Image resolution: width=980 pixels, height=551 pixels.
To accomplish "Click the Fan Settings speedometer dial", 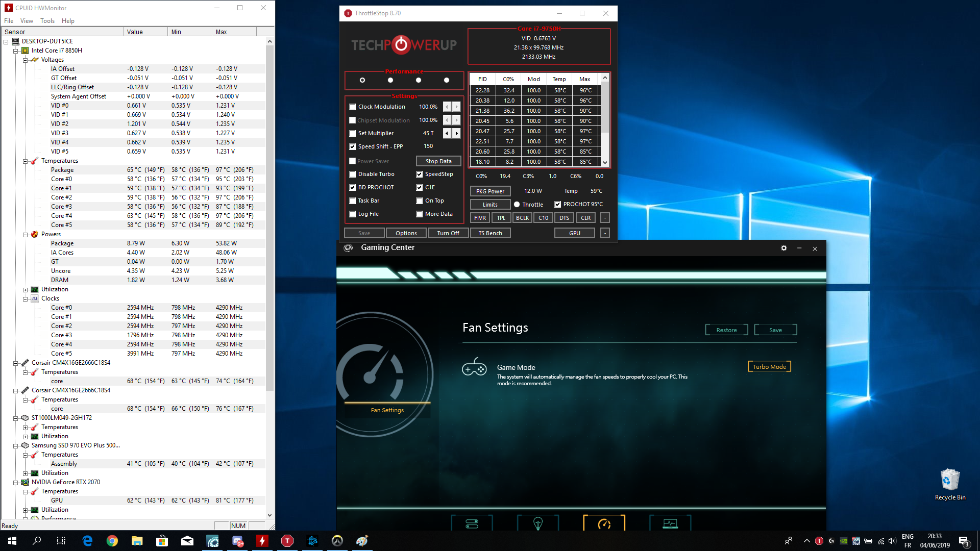I will coord(371,372).
